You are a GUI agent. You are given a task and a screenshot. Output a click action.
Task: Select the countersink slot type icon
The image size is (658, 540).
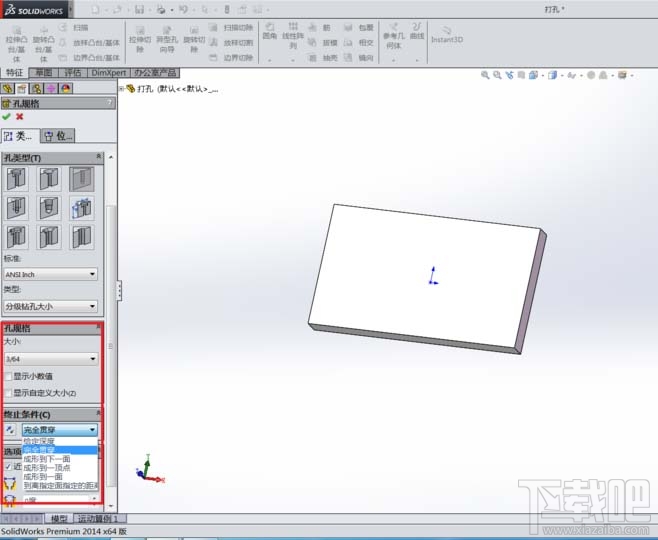(x=49, y=237)
